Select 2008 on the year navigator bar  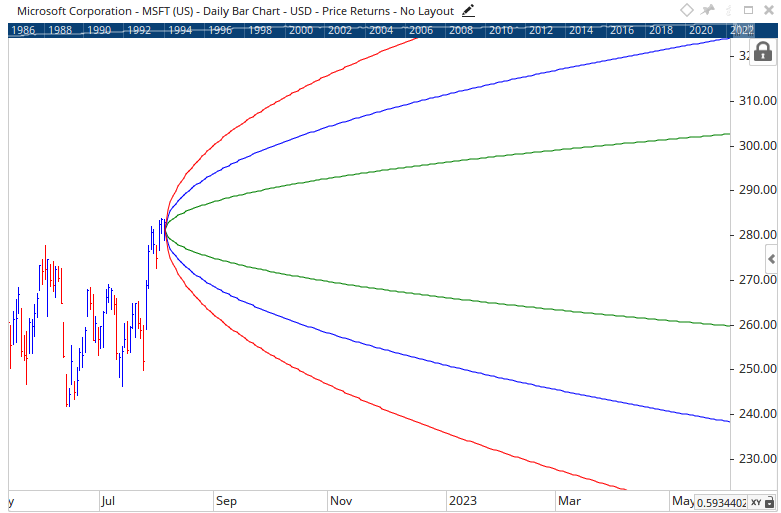461,30
